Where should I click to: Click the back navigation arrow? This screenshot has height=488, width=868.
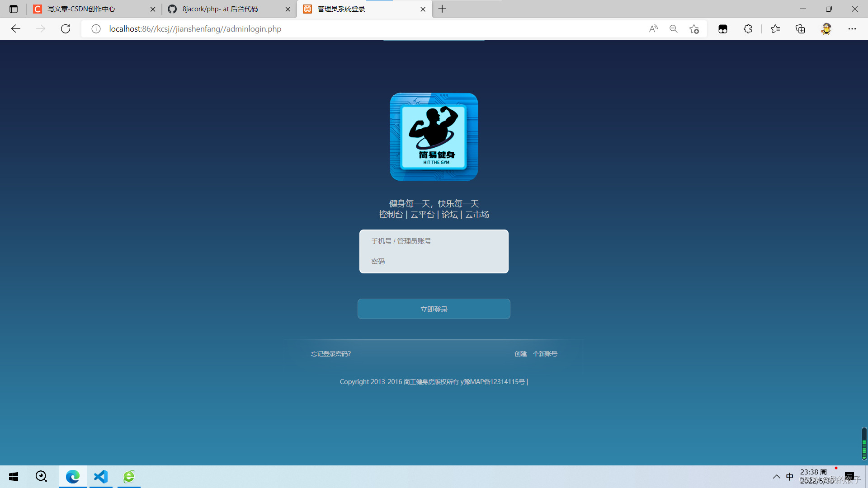[16, 29]
